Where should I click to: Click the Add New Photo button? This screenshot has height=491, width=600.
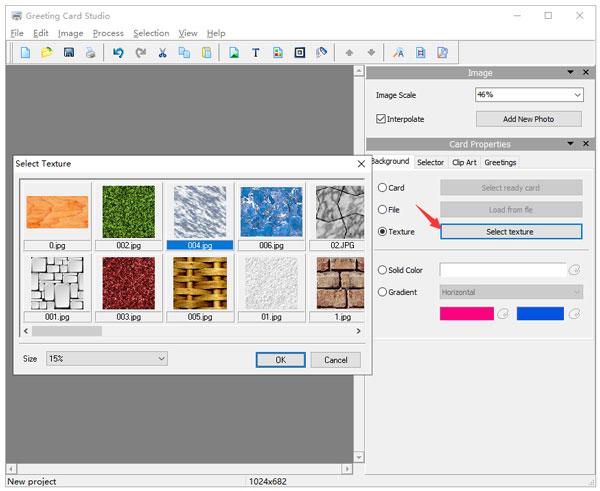pos(528,119)
